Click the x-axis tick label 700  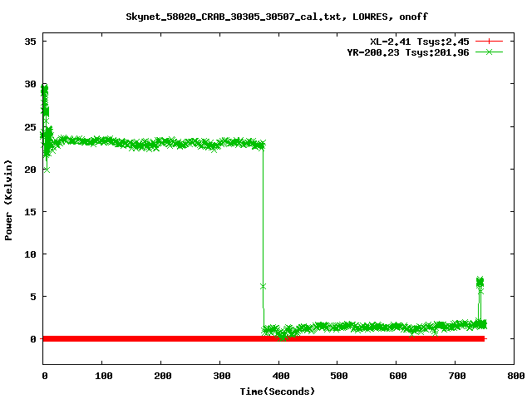point(456,376)
